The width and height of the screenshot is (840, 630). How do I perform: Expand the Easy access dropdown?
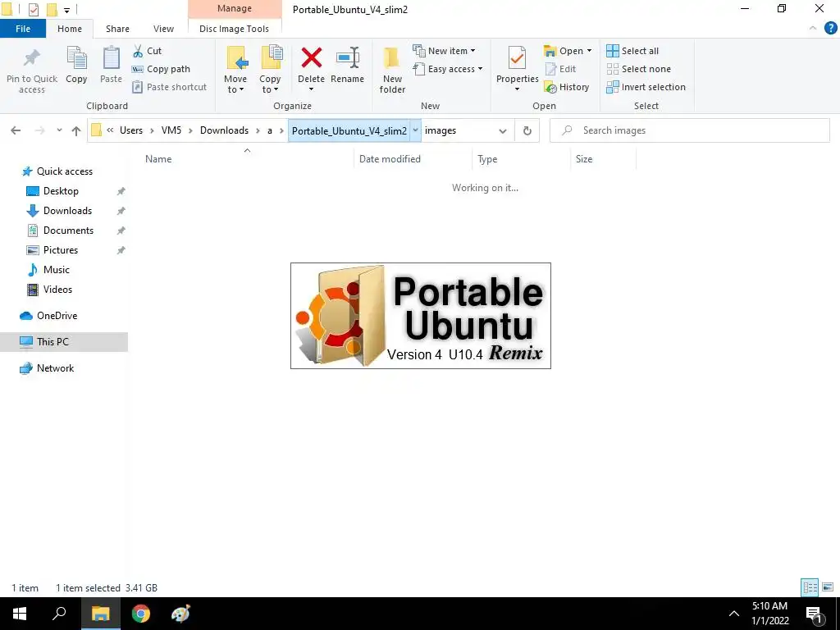coord(448,69)
